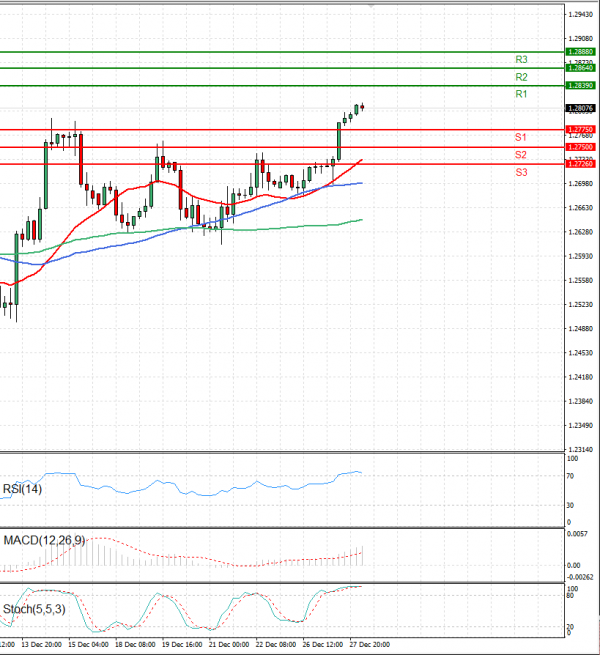The image size is (600, 655).
Task: Click the RSI(14) indicator label
Action: 22,489
